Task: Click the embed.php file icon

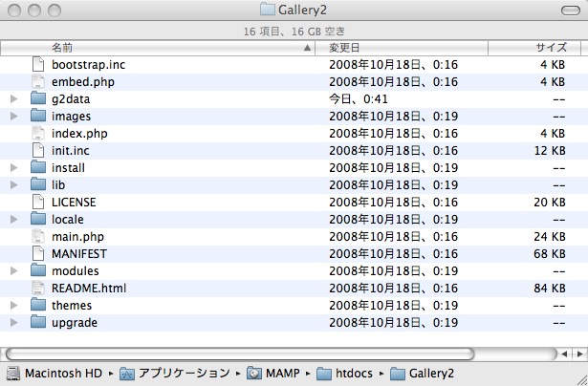Action: tap(38, 82)
